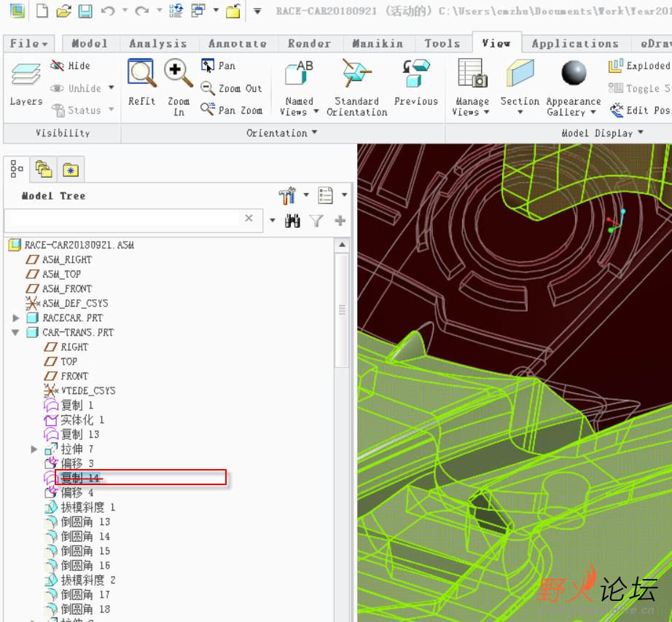Open the Annotate ribbon tab
Screen dimensions: 672x622
[x=238, y=43]
